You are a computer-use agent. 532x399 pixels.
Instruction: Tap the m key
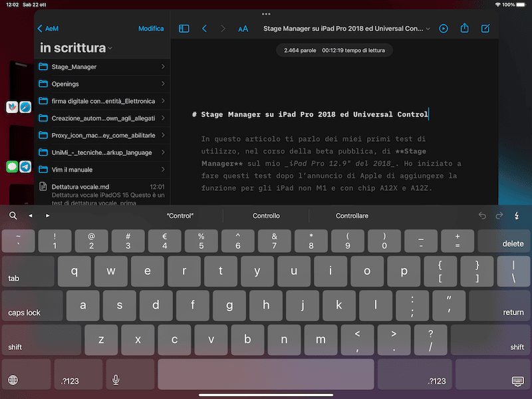[321, 340]
